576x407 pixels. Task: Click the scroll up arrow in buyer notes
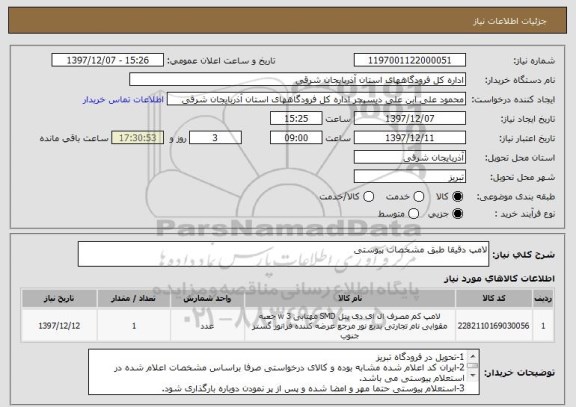point(473,356)
